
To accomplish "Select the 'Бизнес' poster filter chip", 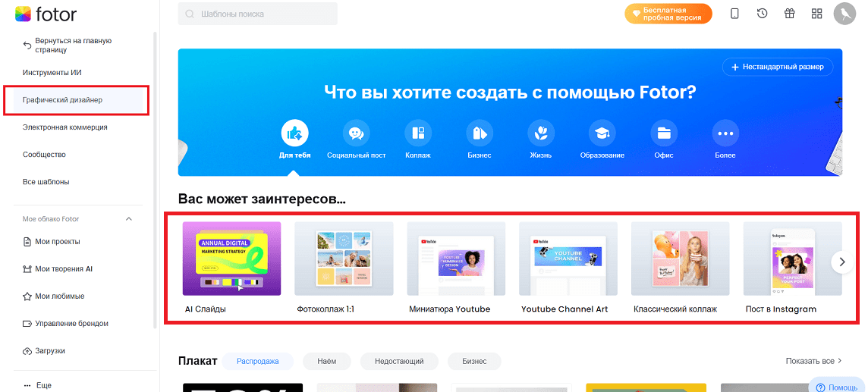I will [x=474, y=361].
